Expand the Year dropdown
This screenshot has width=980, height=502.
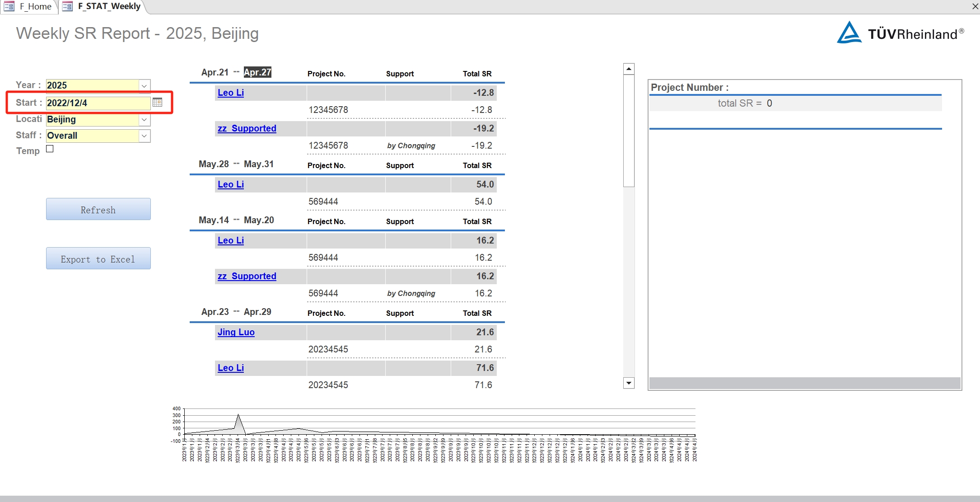144,85
